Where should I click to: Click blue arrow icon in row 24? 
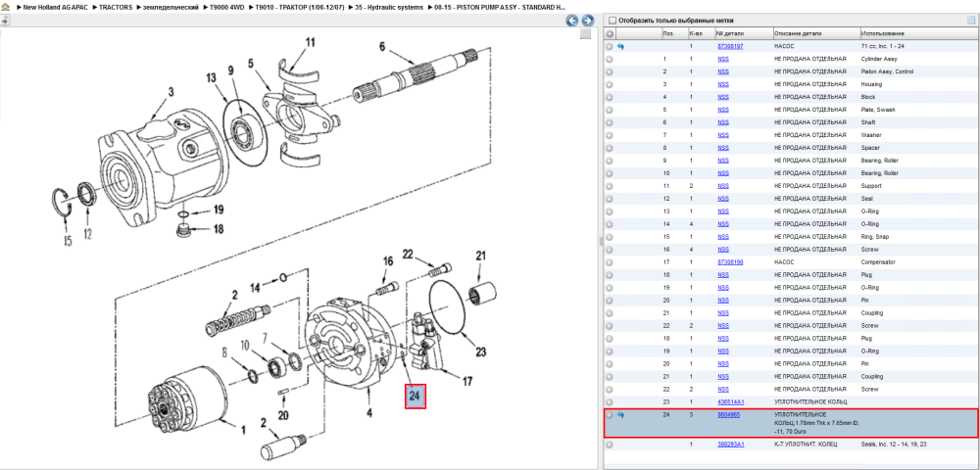620,414
